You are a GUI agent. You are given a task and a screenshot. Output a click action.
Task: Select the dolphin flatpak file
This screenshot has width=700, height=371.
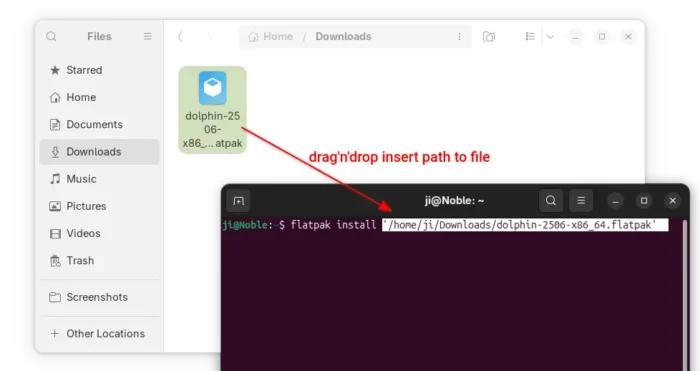pyautogui.click(x=212, y=110)
